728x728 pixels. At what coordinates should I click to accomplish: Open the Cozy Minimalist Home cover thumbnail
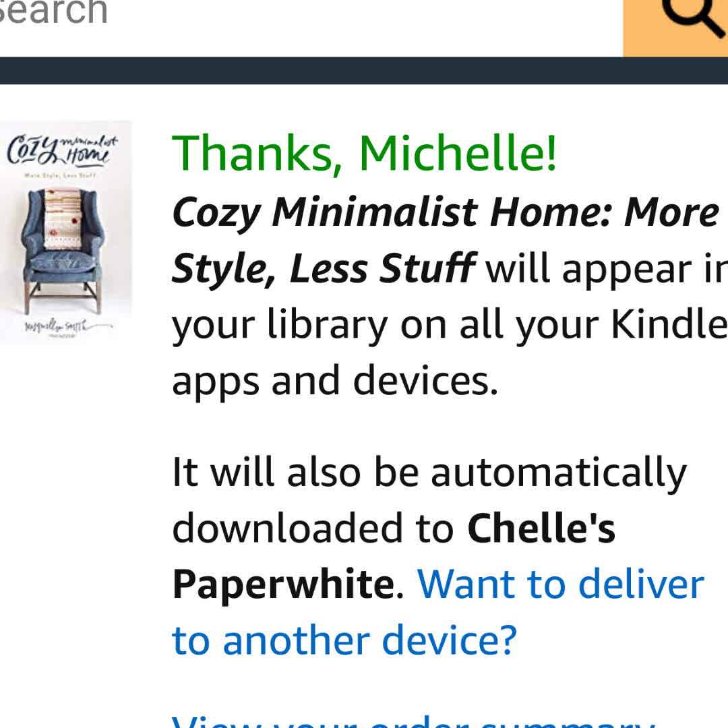point(65,232)
